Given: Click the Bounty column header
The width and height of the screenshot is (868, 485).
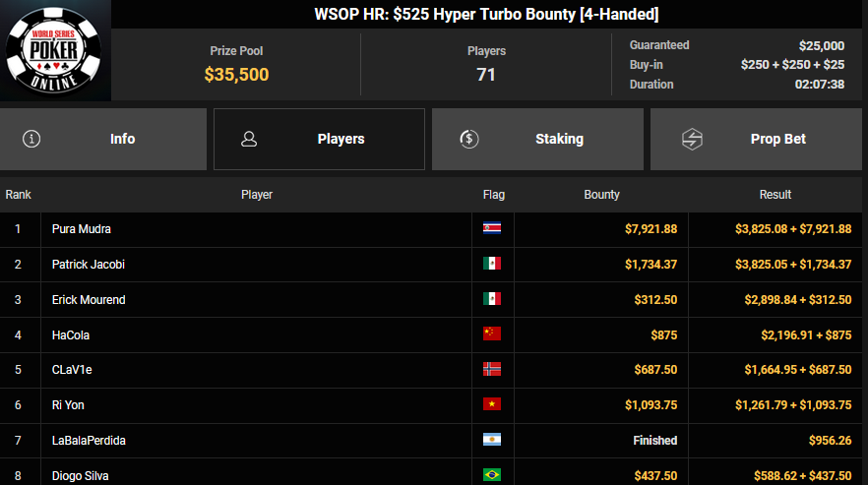Looking at the screenshot, I should 601,195.
